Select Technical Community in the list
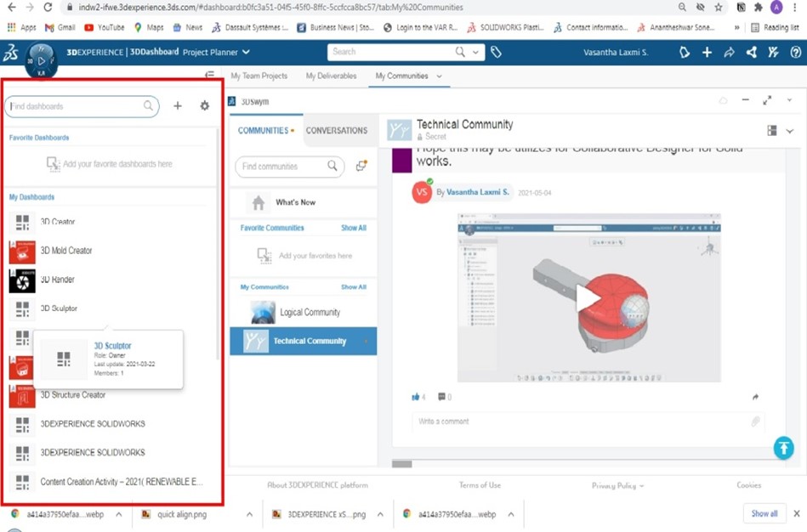The height and width of the screenshot is (532, 807). (303, 341)
